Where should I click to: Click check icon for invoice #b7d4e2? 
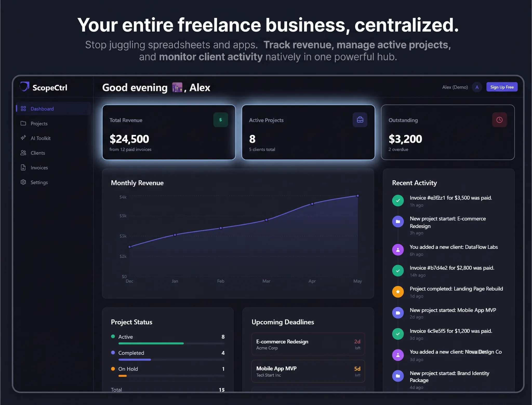[x=398, y=271]
